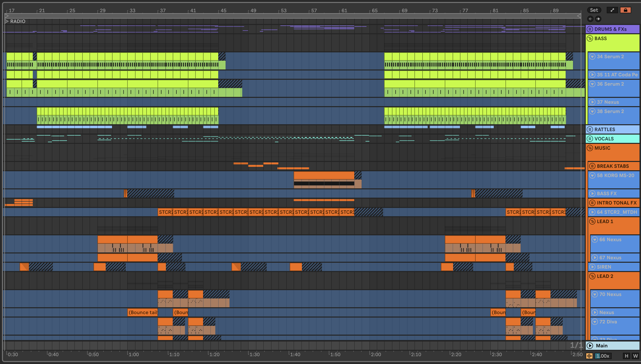Collapse the BASS group track
This screenshot has width=641, height=364.
(590, 38)
